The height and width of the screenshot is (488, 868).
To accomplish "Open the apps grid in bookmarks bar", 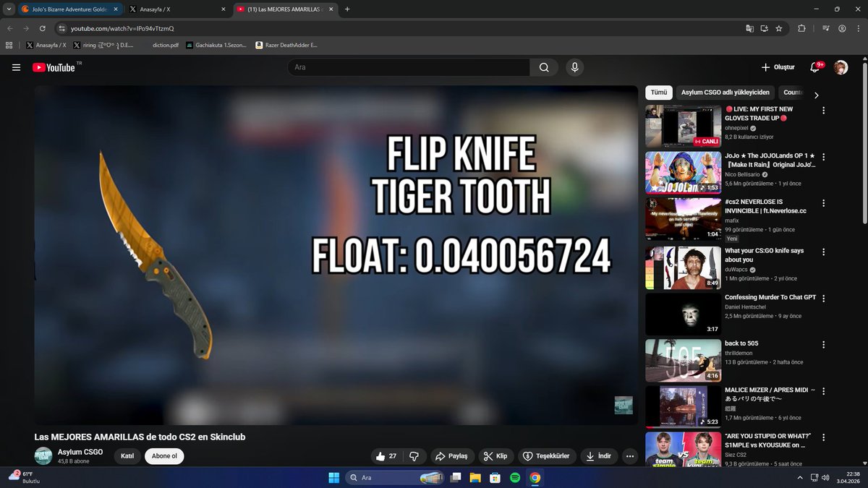I will click(x=9, y=45).
